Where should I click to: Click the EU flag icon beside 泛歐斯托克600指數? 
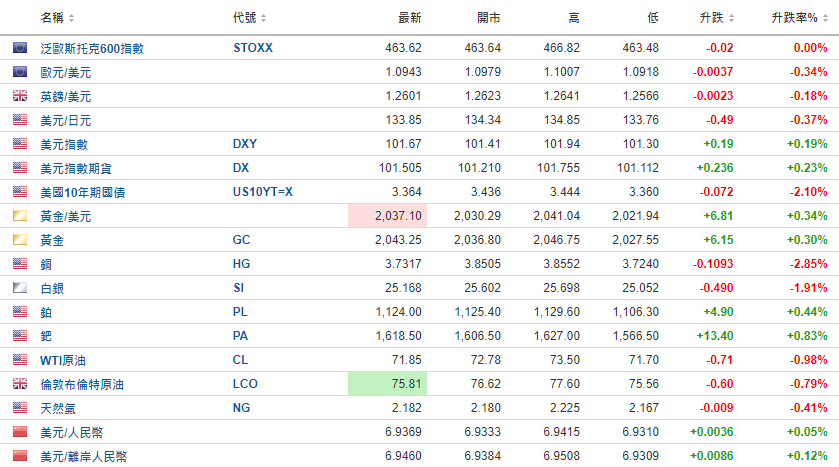point(20,48)
